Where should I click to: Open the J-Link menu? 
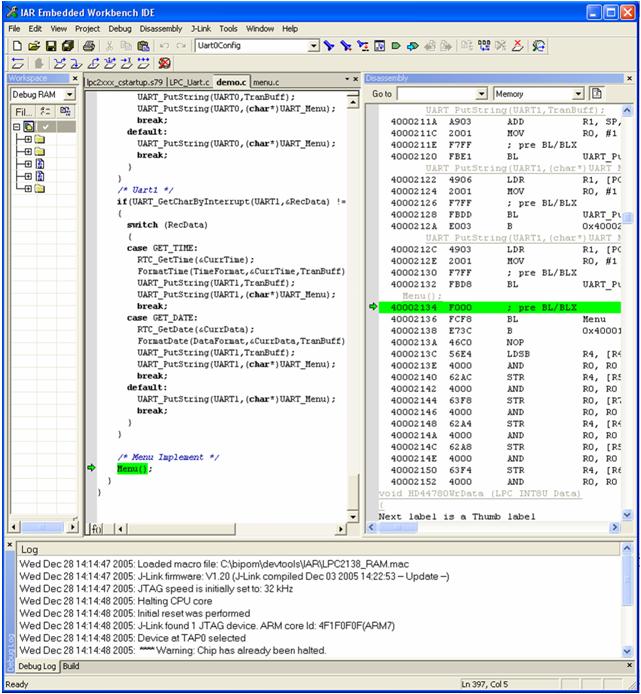(201, 29)
